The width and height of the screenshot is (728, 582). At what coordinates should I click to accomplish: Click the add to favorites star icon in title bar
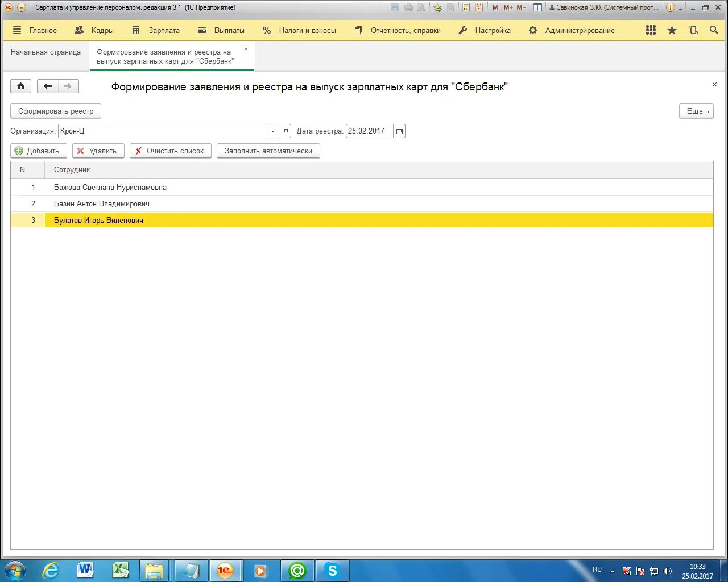(x=437, y=7)
